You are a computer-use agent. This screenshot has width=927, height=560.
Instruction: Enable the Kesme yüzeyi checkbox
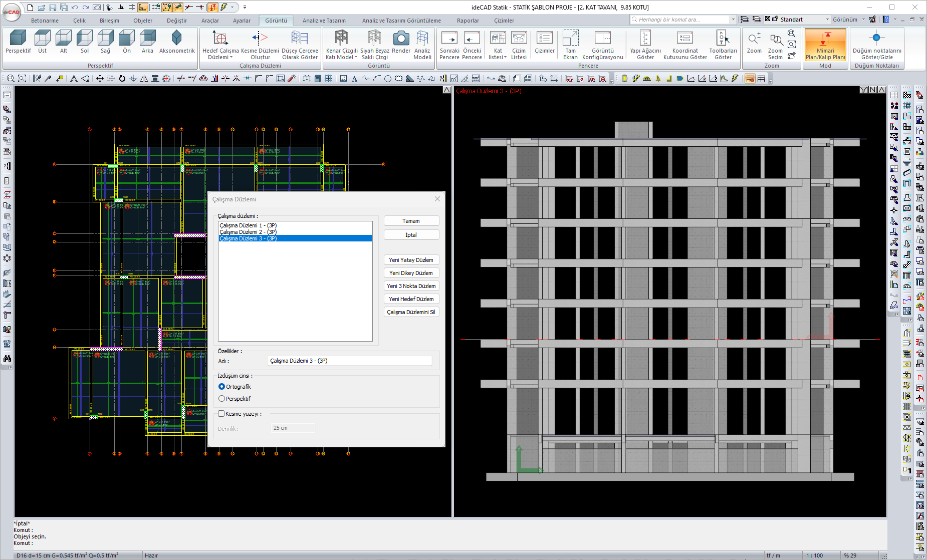(221, 414)
